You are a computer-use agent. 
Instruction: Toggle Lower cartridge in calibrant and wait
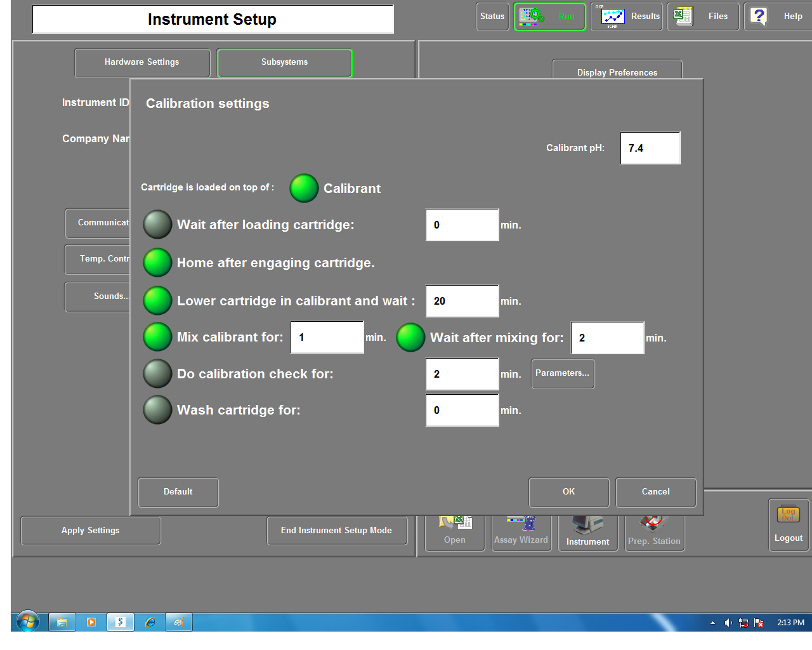coord(157,300)
